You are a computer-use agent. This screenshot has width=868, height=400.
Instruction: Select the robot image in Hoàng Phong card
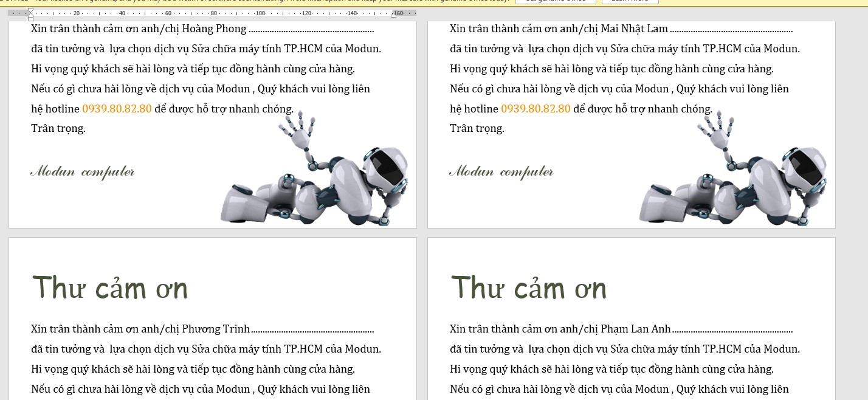pyautogui.click(x=314, y=168)
